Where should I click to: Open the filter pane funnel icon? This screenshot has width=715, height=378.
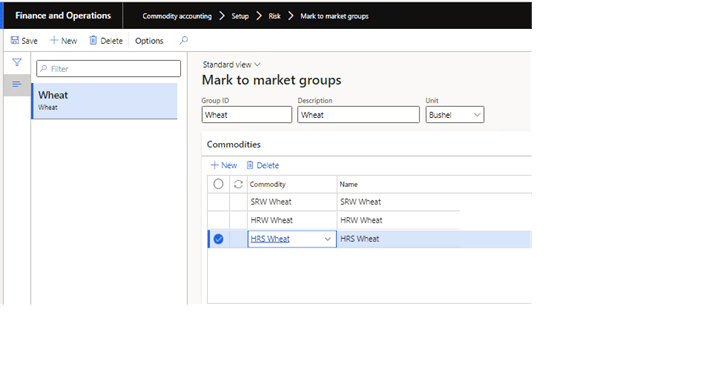pyautogui.click(x=17, y=62)
